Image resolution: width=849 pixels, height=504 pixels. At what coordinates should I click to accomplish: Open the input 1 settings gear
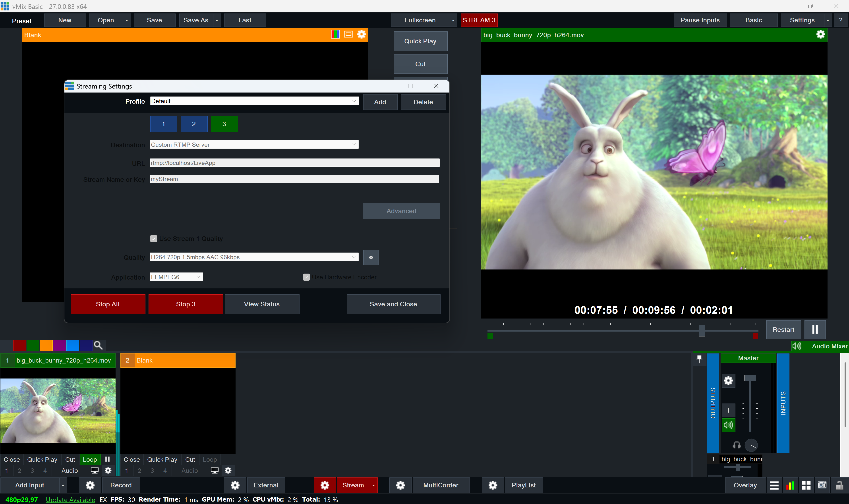coord(108,470)
